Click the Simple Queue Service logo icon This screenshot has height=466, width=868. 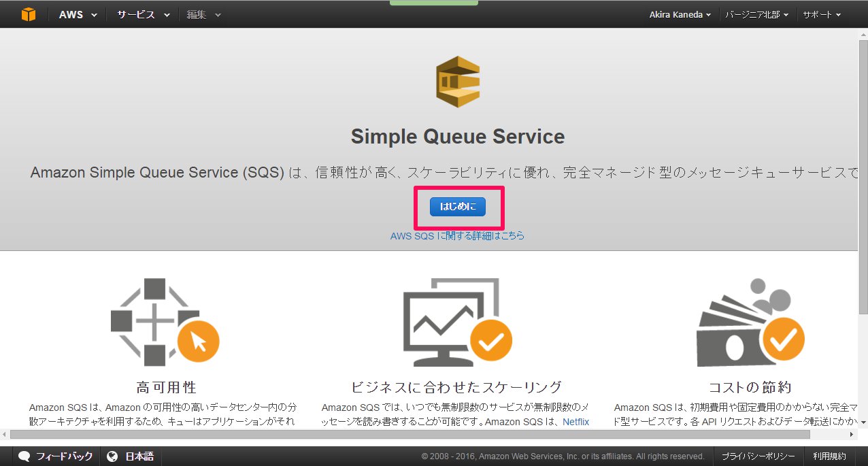tap(458, 82)
